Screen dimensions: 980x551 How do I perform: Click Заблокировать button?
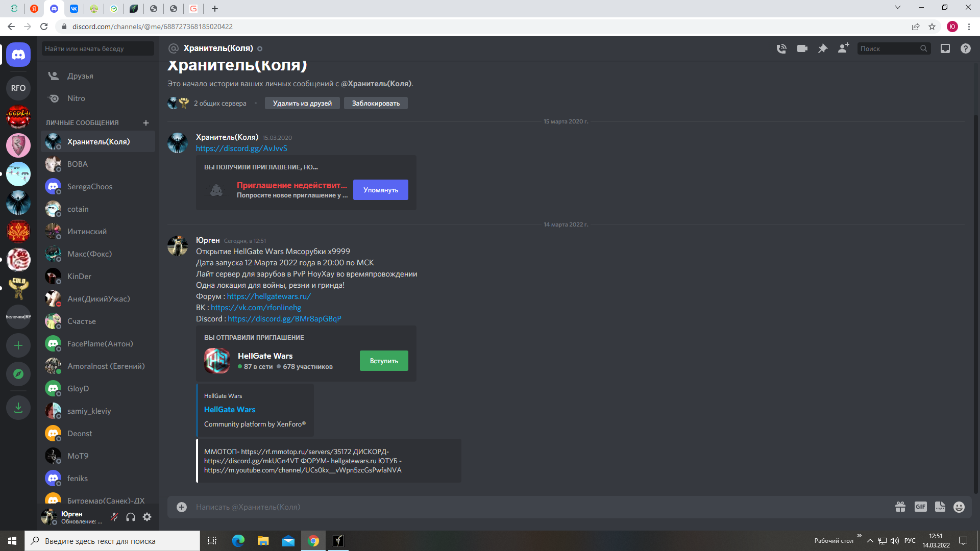[376, 103]
